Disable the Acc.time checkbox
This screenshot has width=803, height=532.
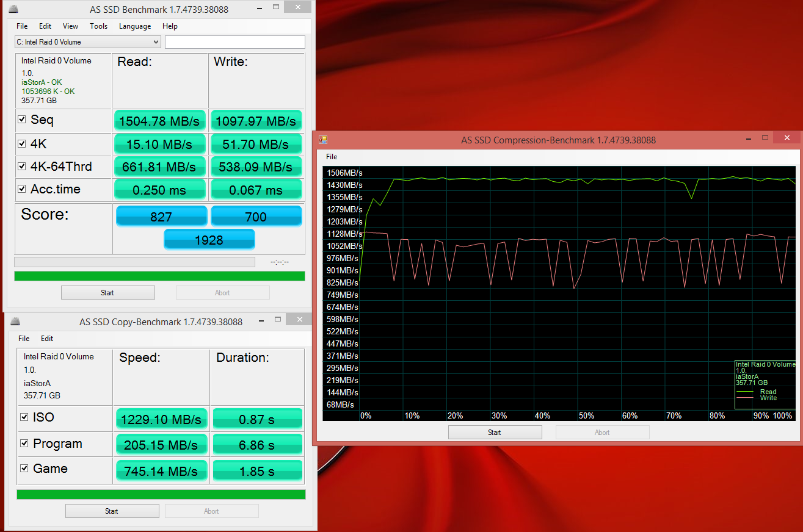click(x=23, y=189)
